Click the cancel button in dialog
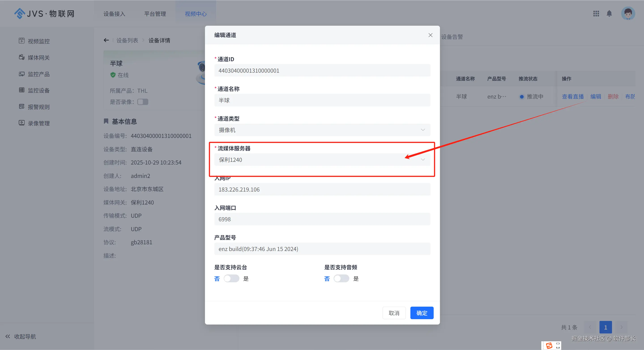Viewport: 644px width, 350px height. click(394, 313)
